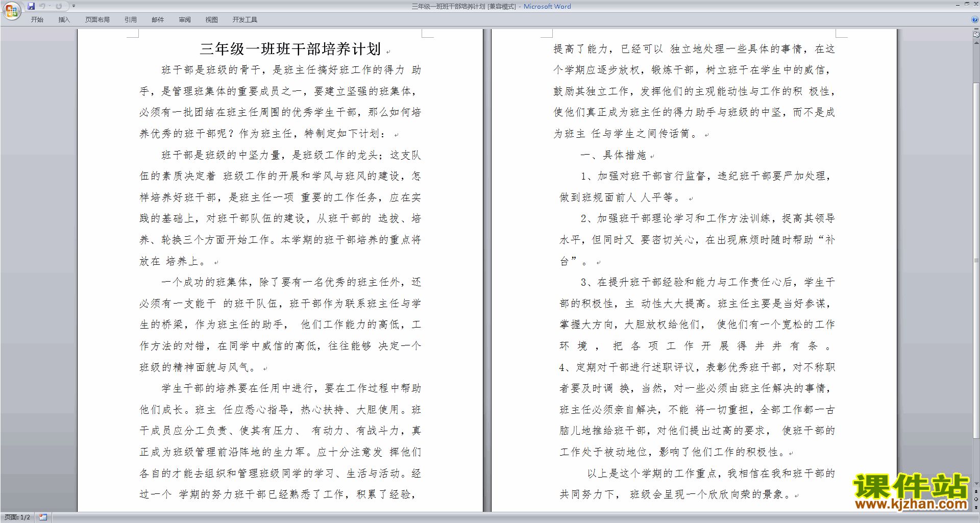Open the 邮件 ribbon tab

[x=158, y=19]
